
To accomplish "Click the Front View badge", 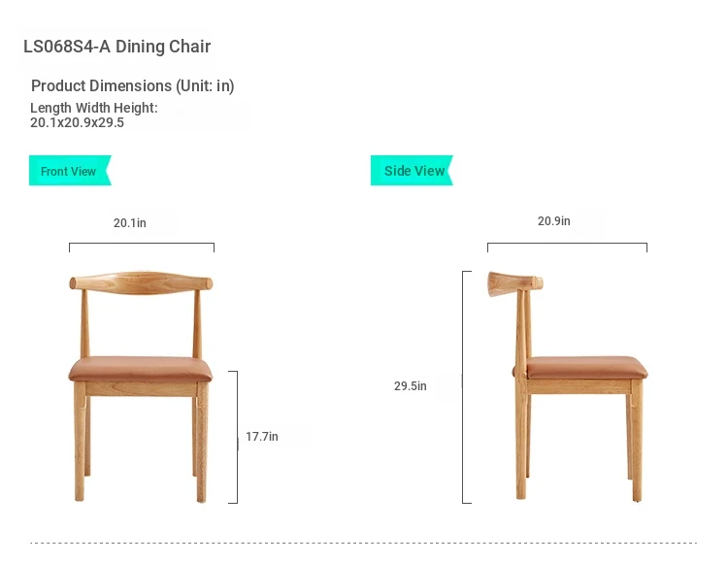I will (69, 171).
